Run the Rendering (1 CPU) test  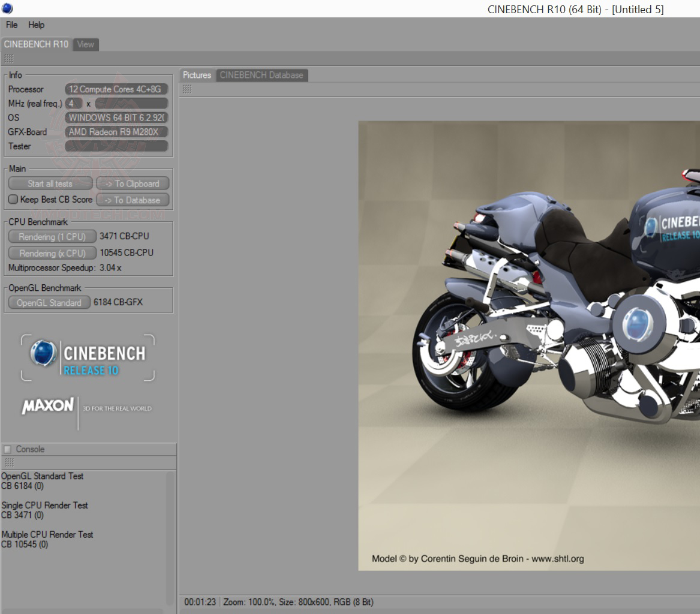52,236
